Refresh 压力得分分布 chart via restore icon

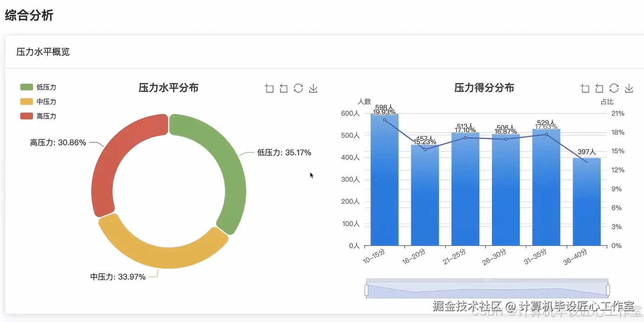pos(614,88)
